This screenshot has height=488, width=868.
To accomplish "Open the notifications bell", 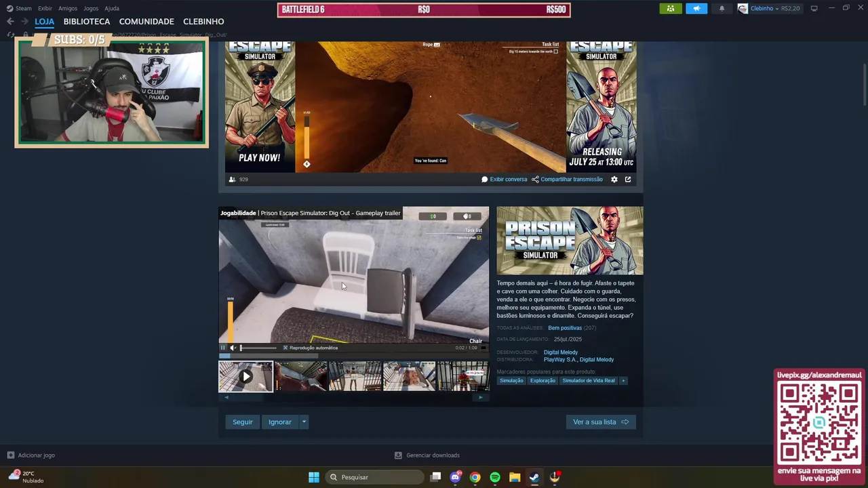I will pos(722,8).
